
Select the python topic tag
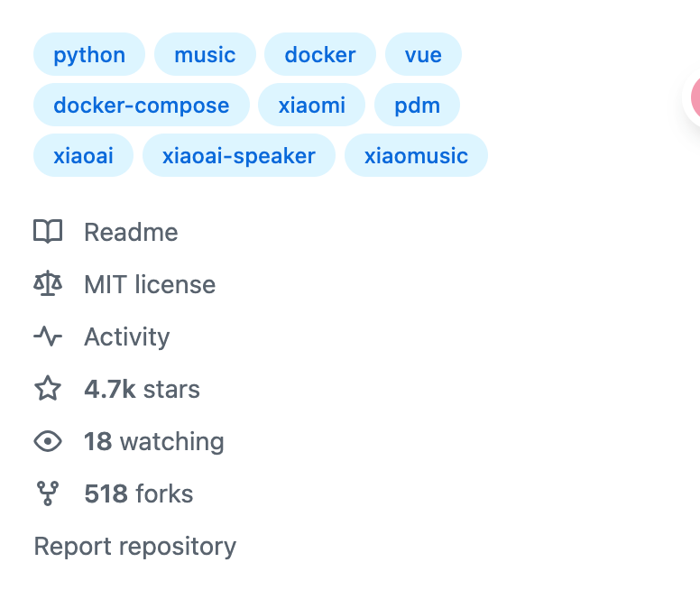coord(89,54)
